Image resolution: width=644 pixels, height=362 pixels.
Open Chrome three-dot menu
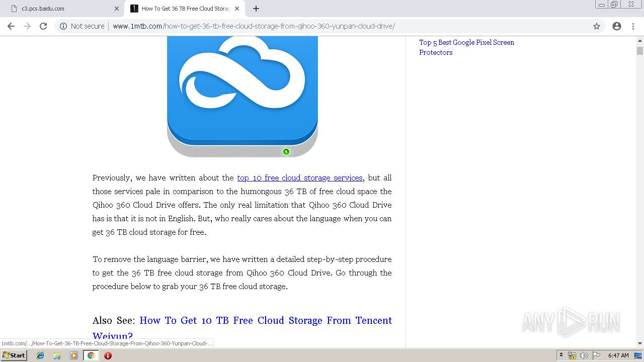click(633, 26)
